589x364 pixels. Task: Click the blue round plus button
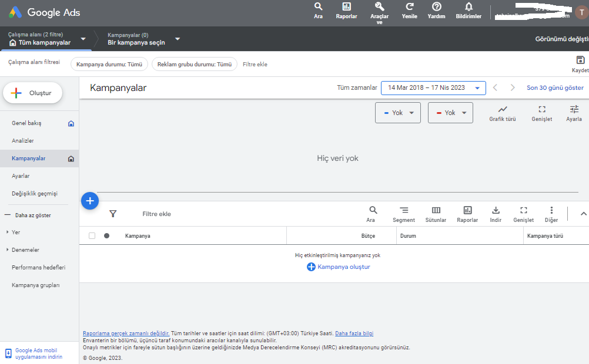(90, 201)
